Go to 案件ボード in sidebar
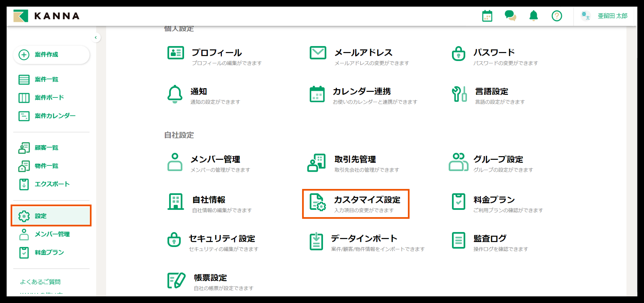 coord(49,97)
